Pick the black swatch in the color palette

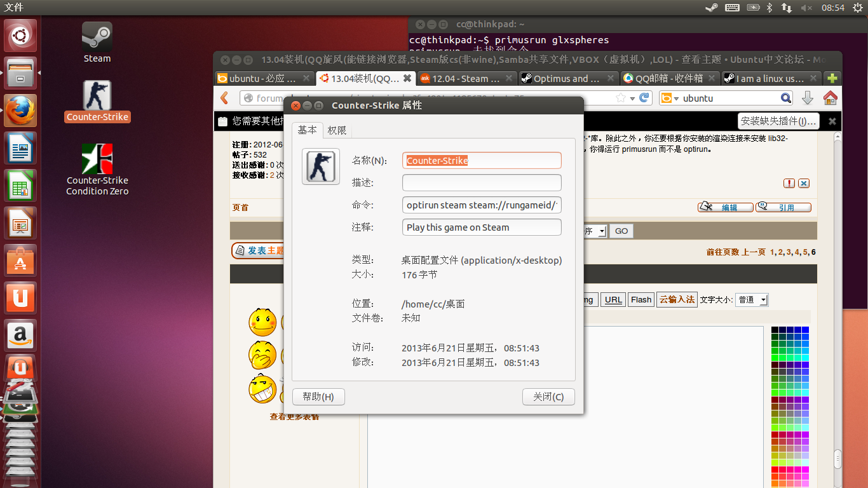point(775,330)
